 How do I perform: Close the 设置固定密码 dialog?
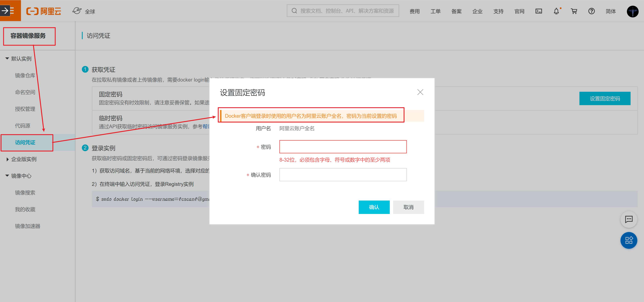point(420,92)
